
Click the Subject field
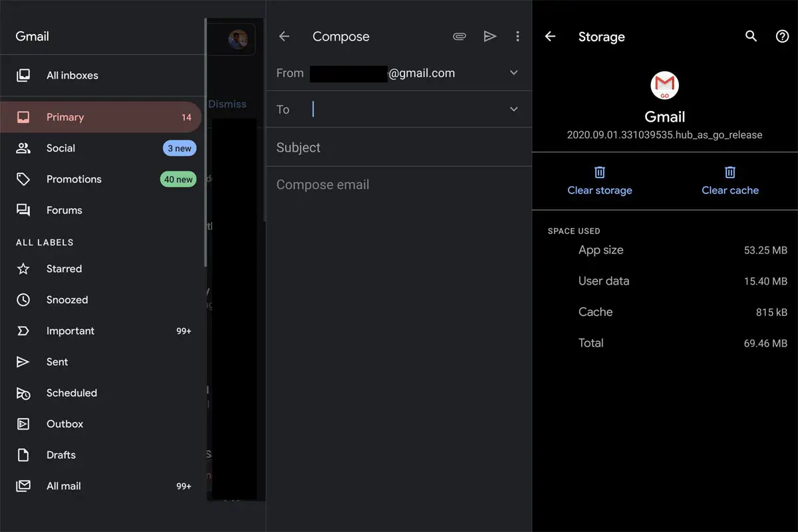[x=399, y=148]
